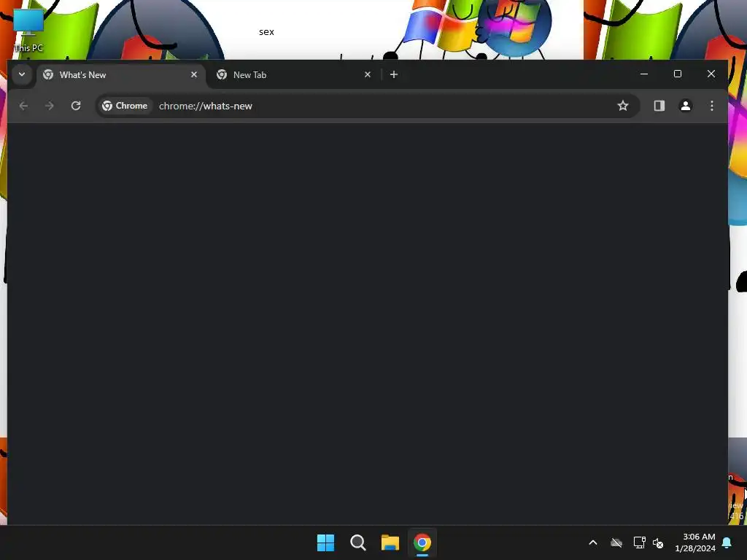Close the New Tab tab
The height and width of the screenshot is (560, 747).
point(368,74)
